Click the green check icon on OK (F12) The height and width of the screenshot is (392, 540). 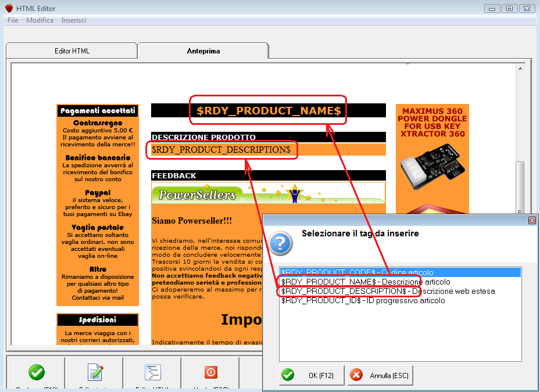pos(288,375)
